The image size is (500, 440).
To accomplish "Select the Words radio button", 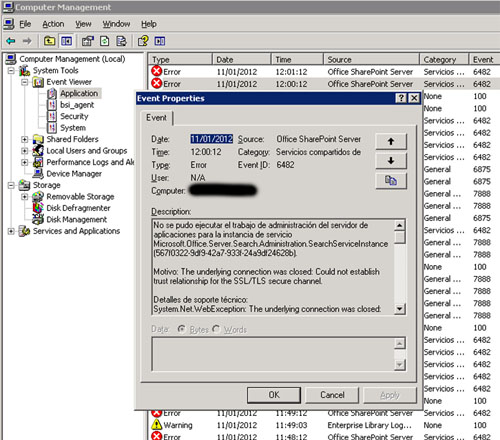I will [x=216, y=329].
